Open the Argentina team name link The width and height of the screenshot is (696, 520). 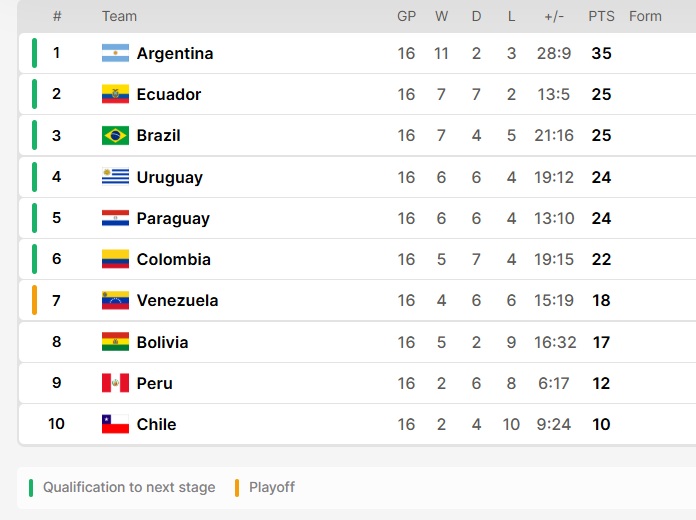(x=175, y=53)
